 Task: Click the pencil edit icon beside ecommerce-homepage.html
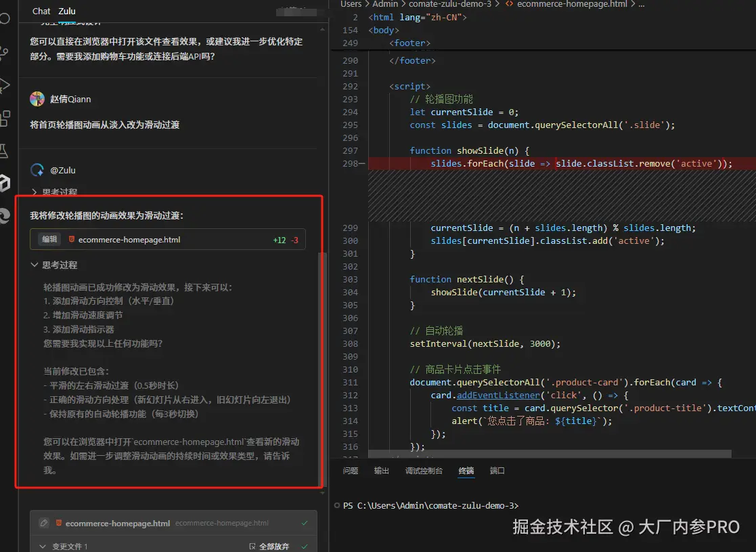[44, 523]
